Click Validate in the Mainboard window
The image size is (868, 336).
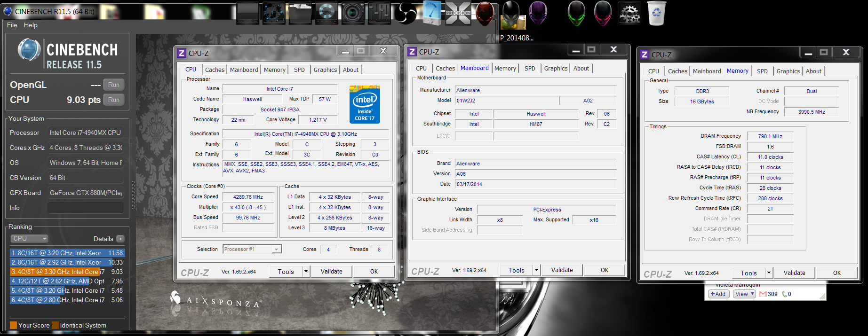point(562,270)
